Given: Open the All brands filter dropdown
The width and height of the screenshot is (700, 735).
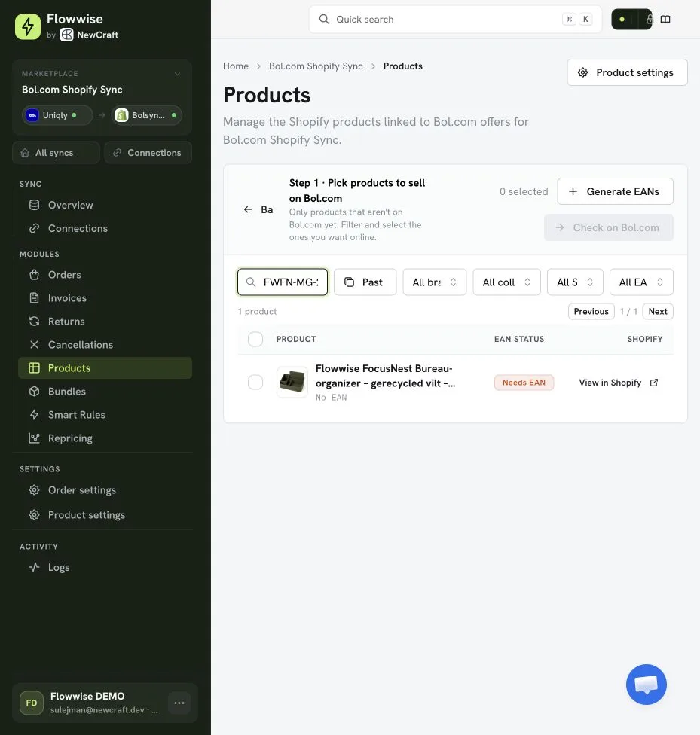Looking at the screenshot, I should pos(435,282).
